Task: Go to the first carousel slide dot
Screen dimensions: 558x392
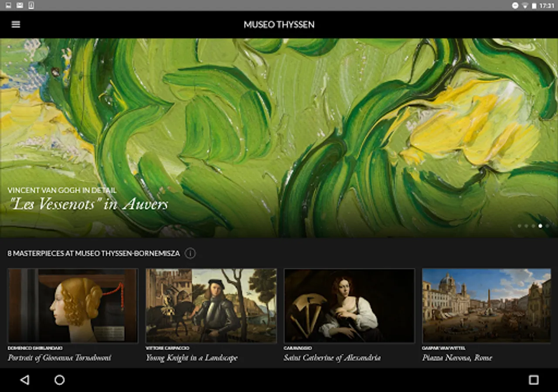Action: (x=519, y=226)
